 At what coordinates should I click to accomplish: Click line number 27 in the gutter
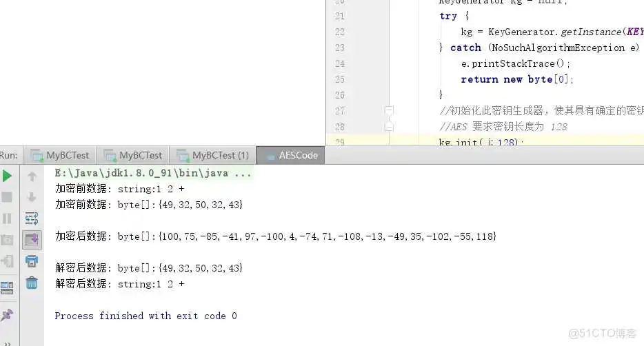pos(340,111)
